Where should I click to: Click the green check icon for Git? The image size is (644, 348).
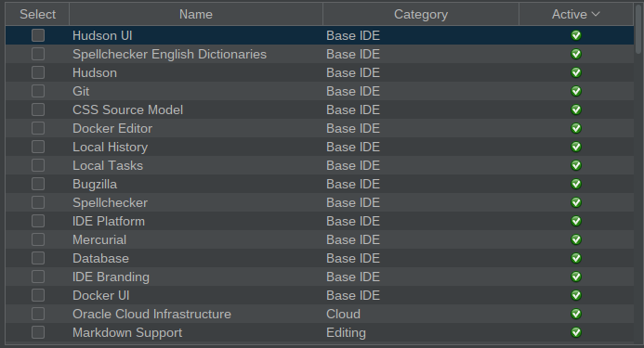click(576, 91)
